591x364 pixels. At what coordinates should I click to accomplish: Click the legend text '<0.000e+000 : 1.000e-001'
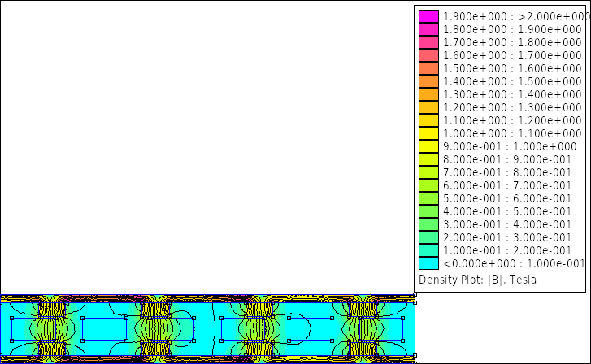click(514, 263)
